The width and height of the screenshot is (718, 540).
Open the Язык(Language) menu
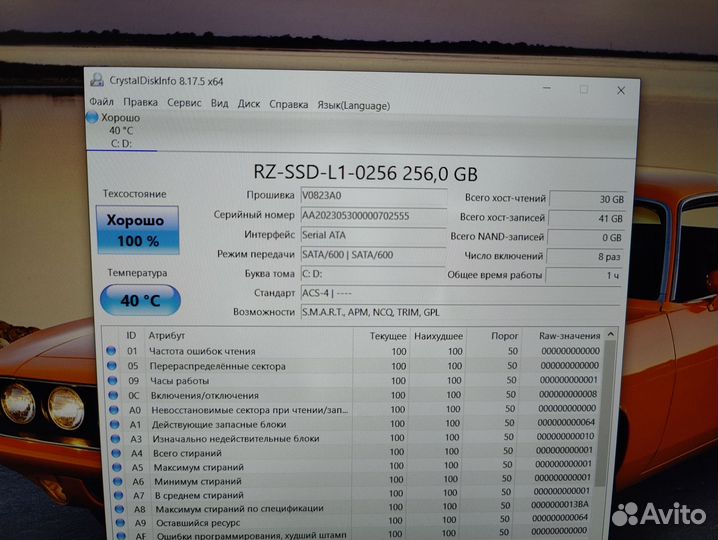354,106
